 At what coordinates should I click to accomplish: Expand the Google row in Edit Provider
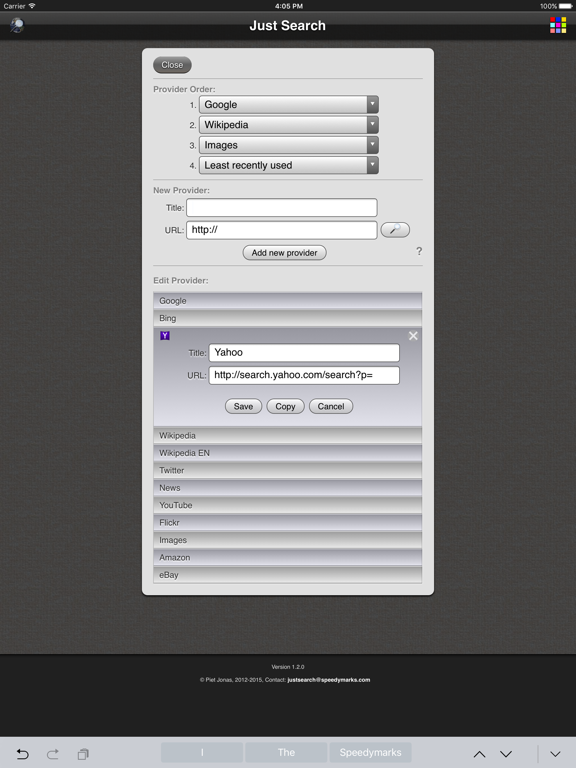[x=288, y=301]
